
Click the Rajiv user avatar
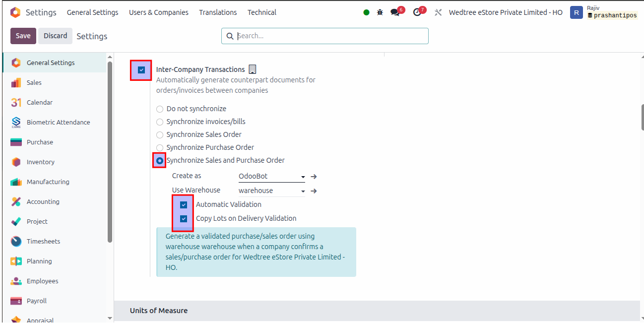(576, 12)
